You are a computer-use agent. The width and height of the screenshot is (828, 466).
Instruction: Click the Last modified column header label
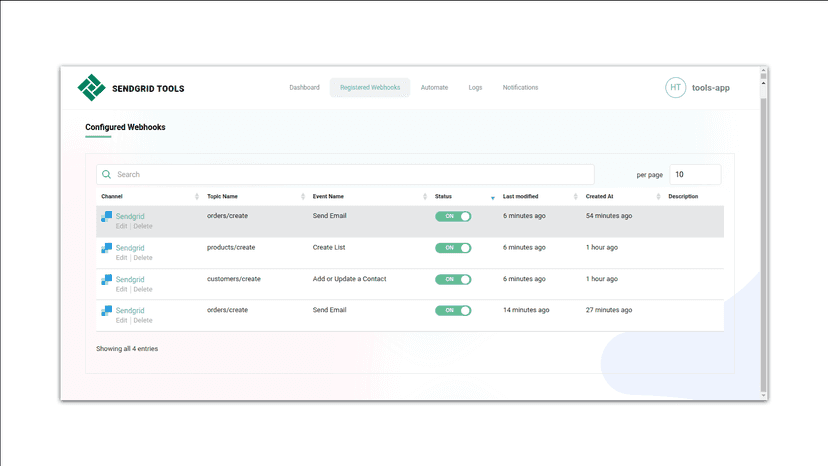[521, 197]
